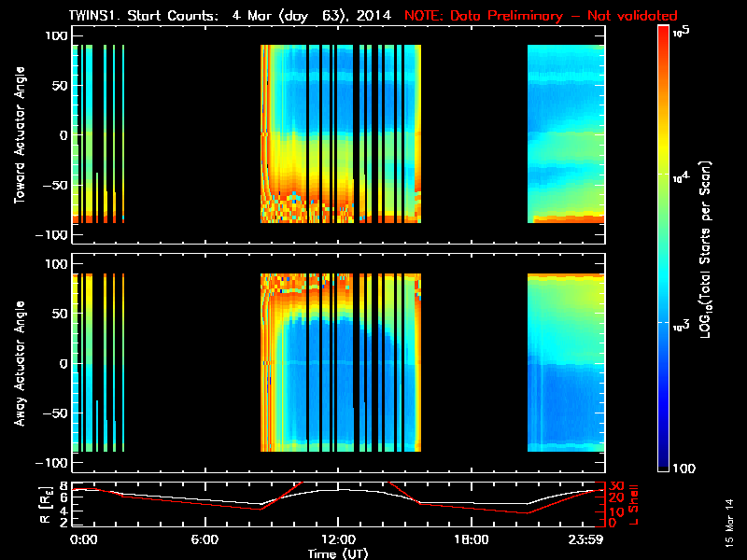Viewport: 747px width, 560px height.
Task: Click the 'Toward Actuator Angle' axis label
Action: pos(19,134)
